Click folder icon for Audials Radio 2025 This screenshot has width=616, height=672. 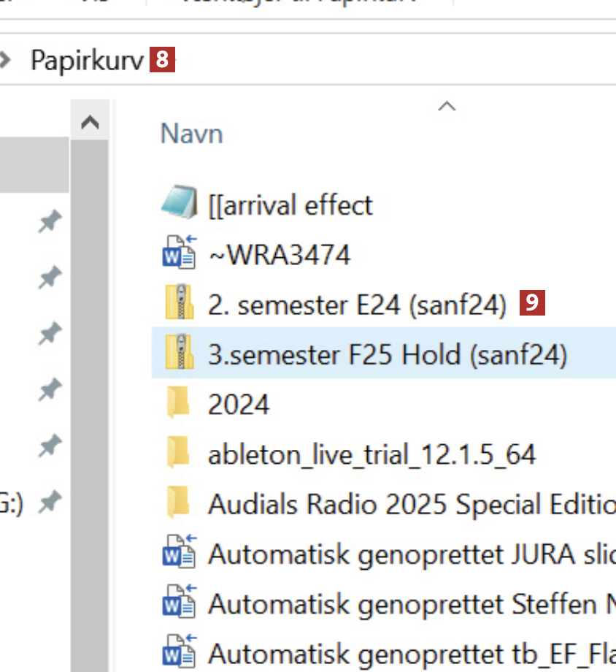coord(179,504)
